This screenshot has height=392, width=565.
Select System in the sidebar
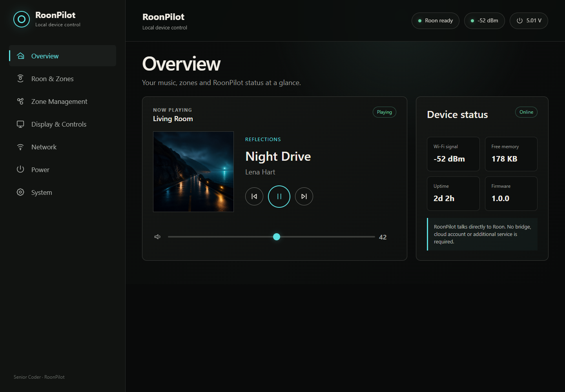[x=63, y=192]
